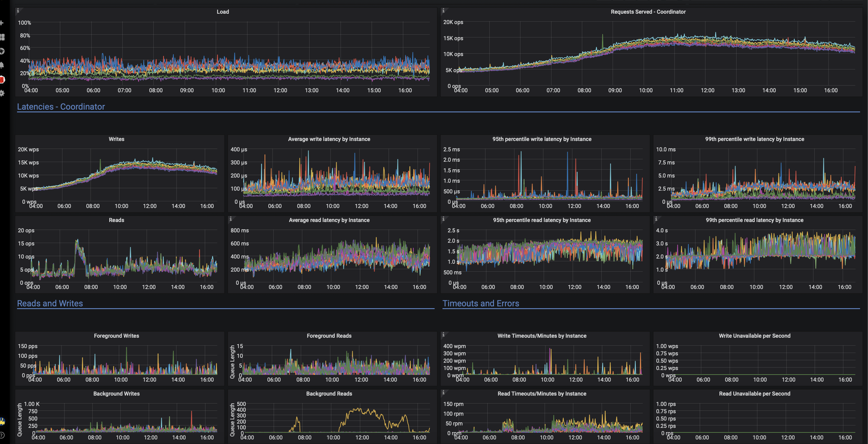Click the 400 wpm axis label
Viewport: 868px width, 444px height.
[455, 346]
